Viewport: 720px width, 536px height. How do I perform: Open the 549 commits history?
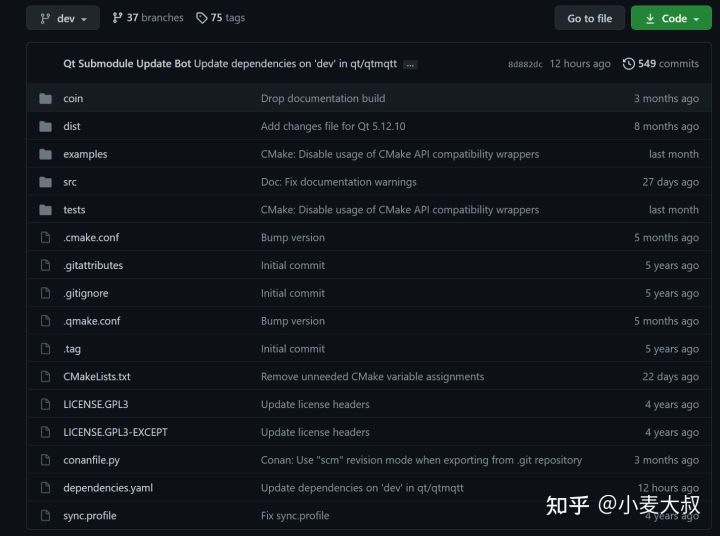(x=660, y=64)
